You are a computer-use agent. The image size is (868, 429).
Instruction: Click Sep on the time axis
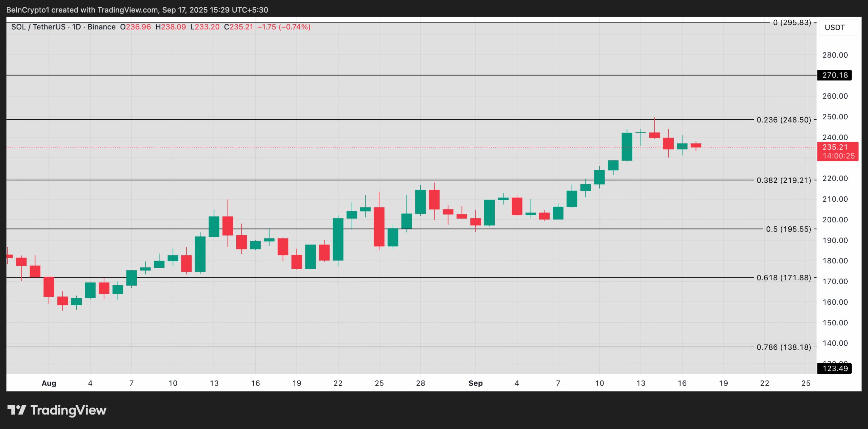pos(476,383)
